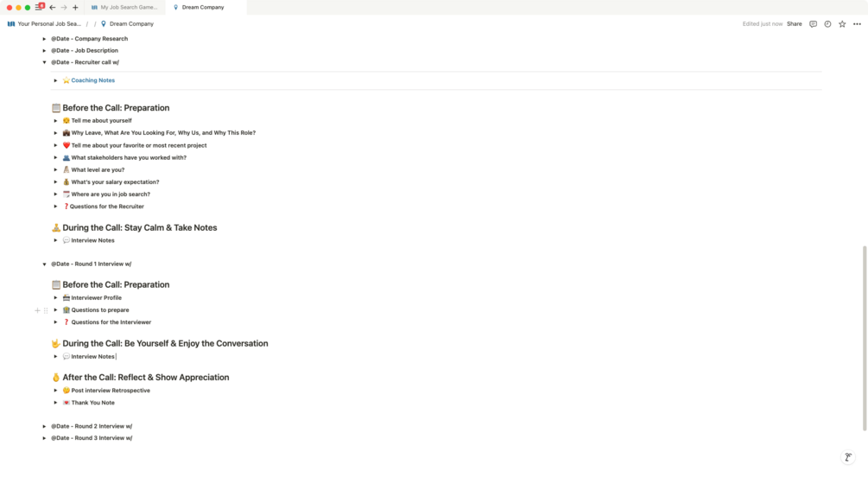868x477 pixels.
Task: Click the Questions to prepare text
Action: 99,310
